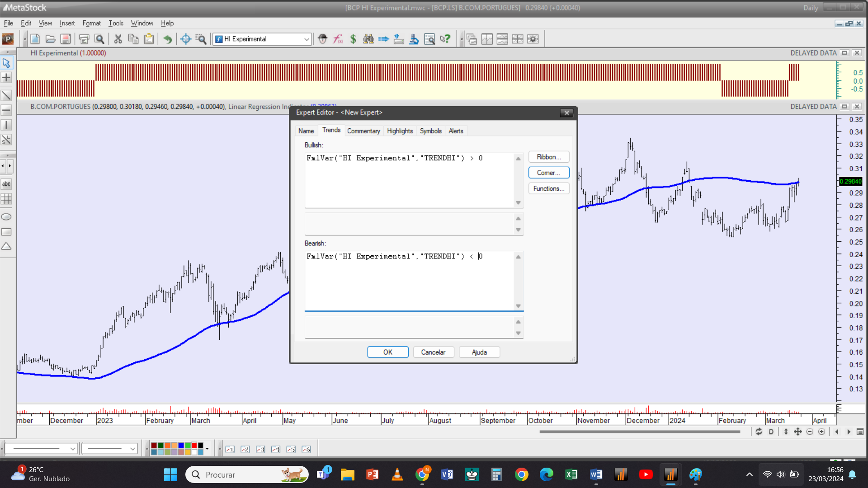Click the undo arrow icon
Viewport: 868px width, 488px height.
coord(167,39)
